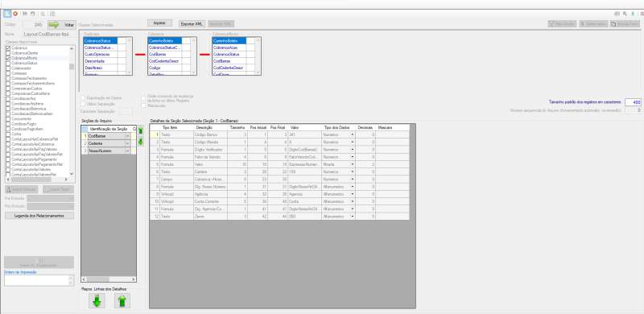Select CobrancaAcao in the CobrancaMovto list
644x314 pixels.
229,48
